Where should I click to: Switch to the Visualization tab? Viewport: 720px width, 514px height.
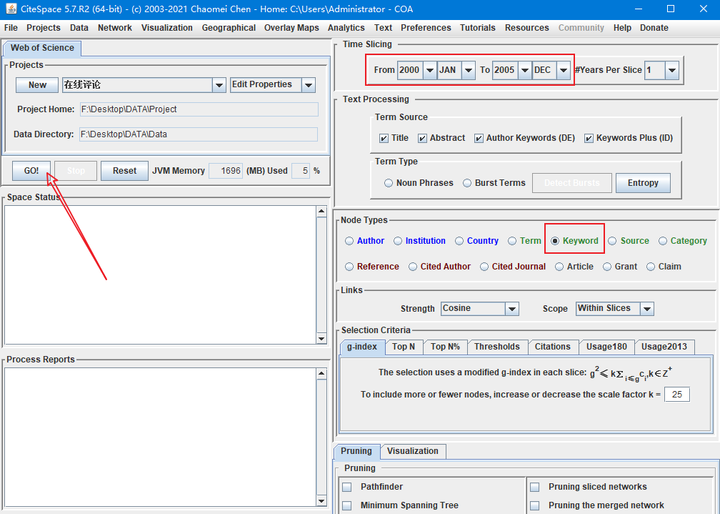coord(412,451)
